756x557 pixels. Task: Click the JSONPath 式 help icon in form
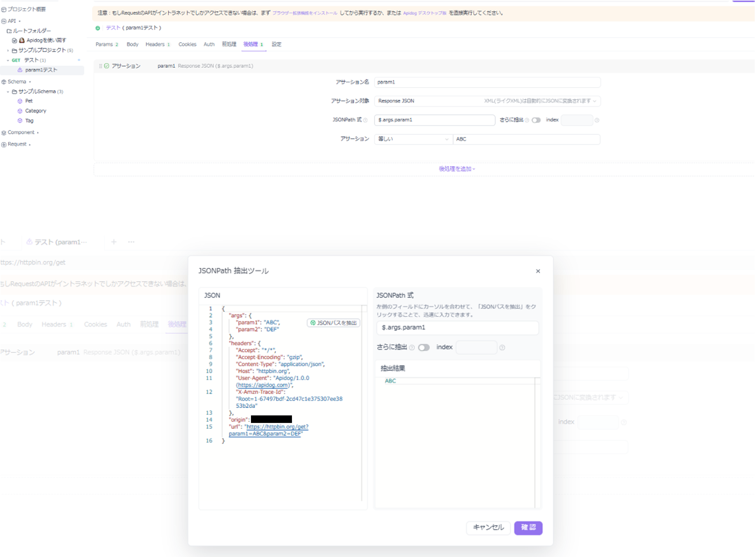pyautogui.click(x=365, y=120)
